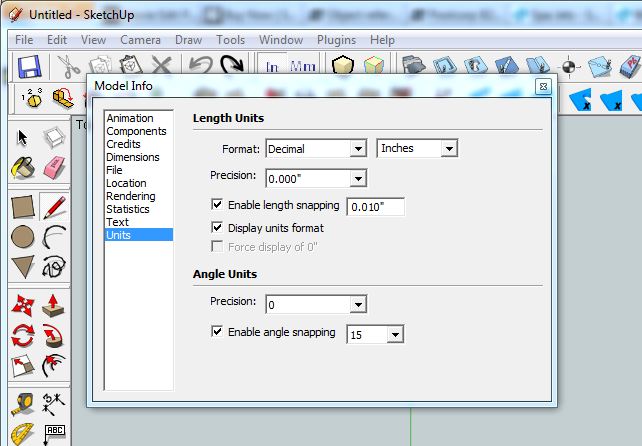Open the Plugins menu
642x446 pixels.
pyautogui.click(x=336, y=40)
